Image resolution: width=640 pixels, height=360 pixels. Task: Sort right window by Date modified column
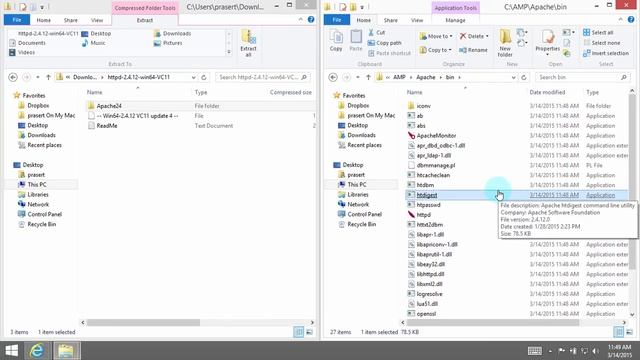pos(547,92)
